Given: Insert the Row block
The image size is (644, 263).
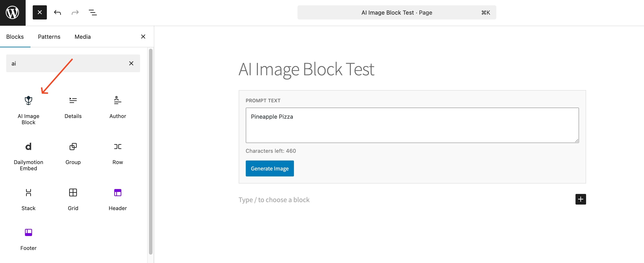Looking at the screenshot, I should coord(118,153).
